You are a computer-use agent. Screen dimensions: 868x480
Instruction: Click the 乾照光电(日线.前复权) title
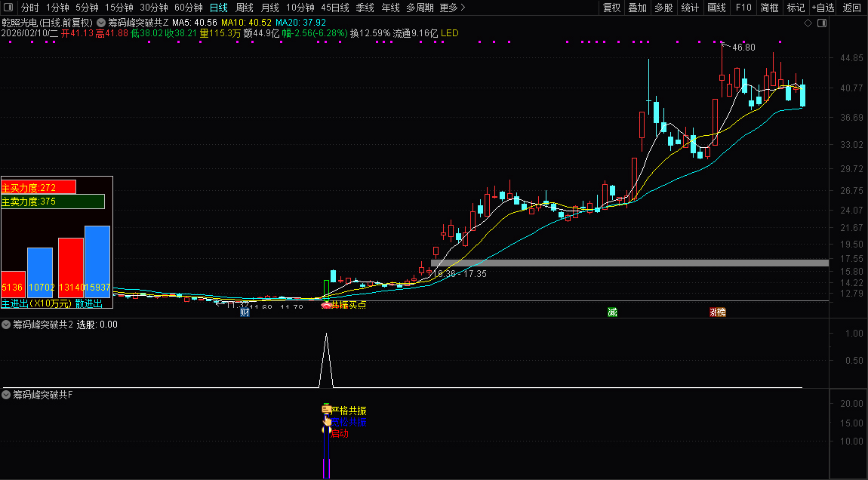(48, 23)
